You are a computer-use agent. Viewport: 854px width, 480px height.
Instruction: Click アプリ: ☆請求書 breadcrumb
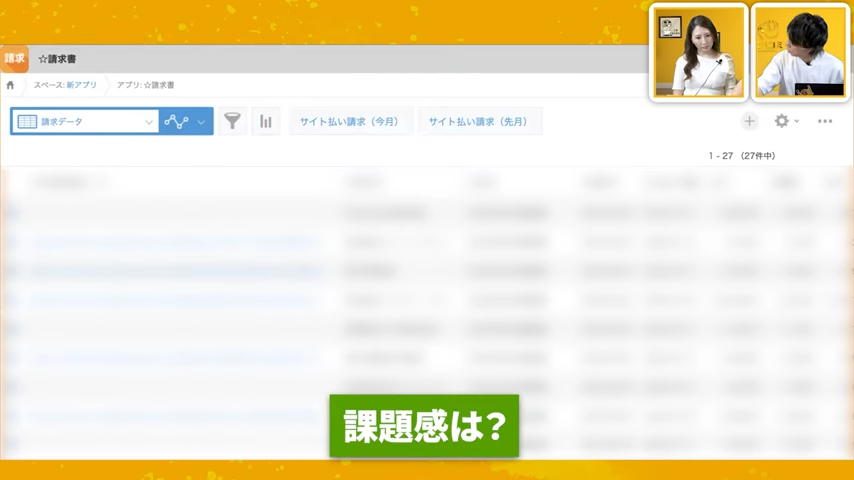[x=145, y=85]
